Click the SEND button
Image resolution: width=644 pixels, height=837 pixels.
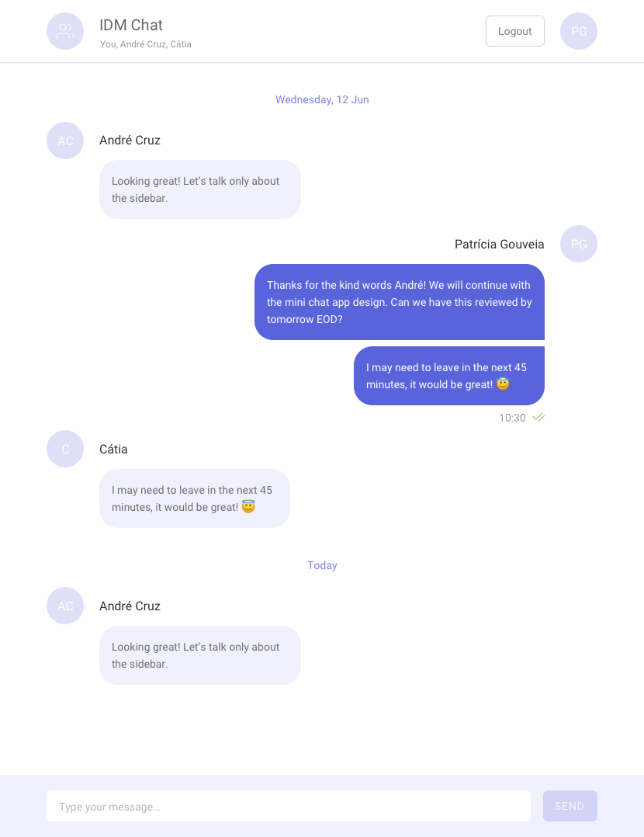click(570, 806)
